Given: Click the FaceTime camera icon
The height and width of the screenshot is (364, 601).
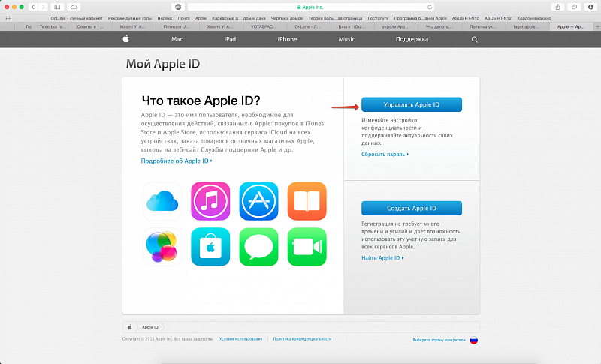Looking at the screenshot, I should click(x=307, y=247).
